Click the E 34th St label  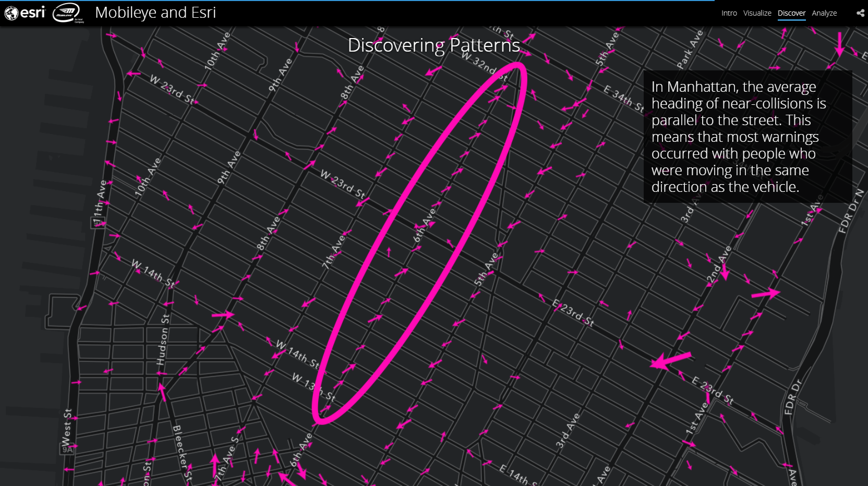tap(624, 98)
